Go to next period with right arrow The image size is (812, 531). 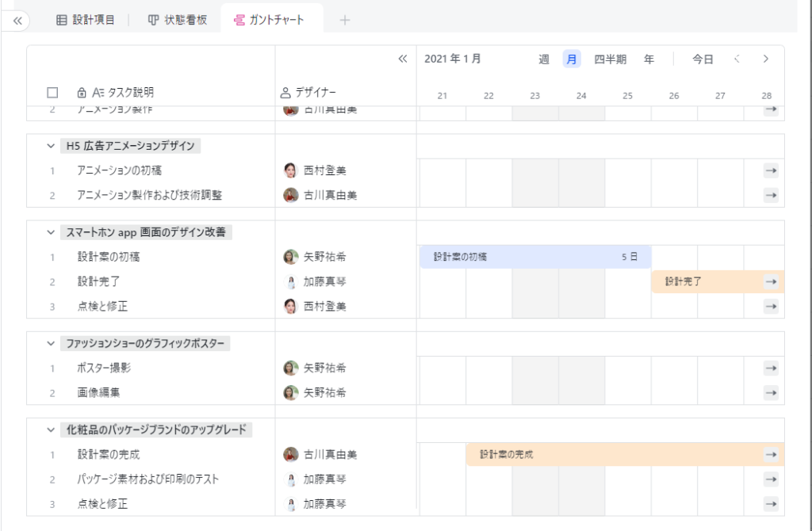click(766, 59)
